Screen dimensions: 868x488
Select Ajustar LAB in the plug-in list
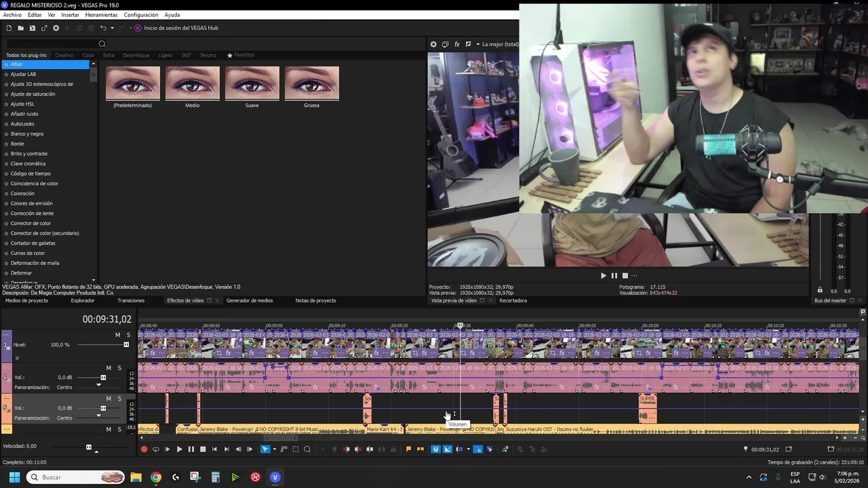click(x=23, y=74)
